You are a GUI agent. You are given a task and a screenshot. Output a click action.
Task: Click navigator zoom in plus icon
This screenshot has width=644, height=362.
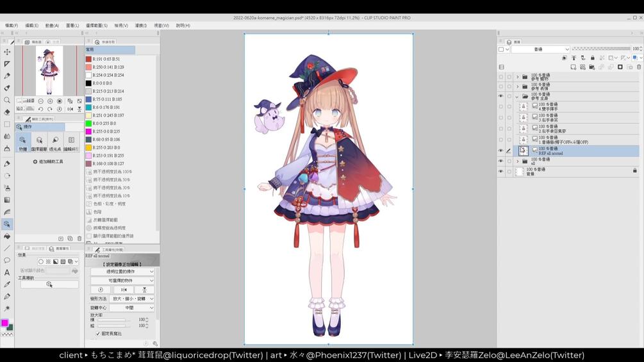coord(50,101)
